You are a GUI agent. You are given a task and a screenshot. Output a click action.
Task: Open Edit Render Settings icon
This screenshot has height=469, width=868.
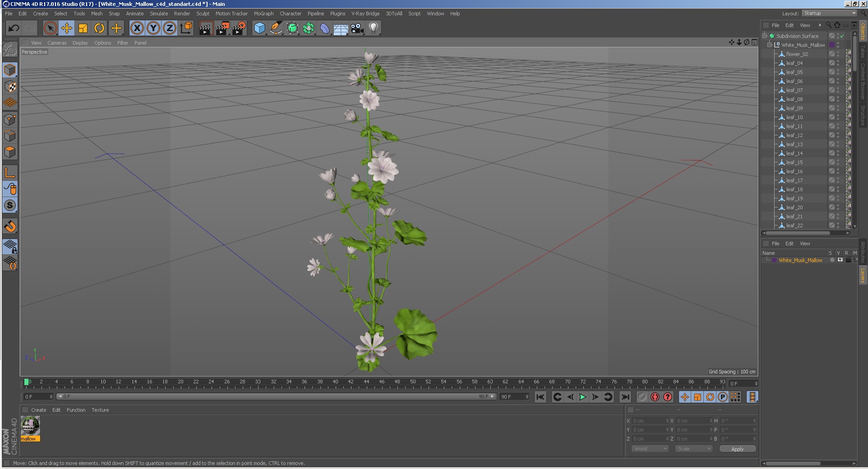[x=239, y=28]
